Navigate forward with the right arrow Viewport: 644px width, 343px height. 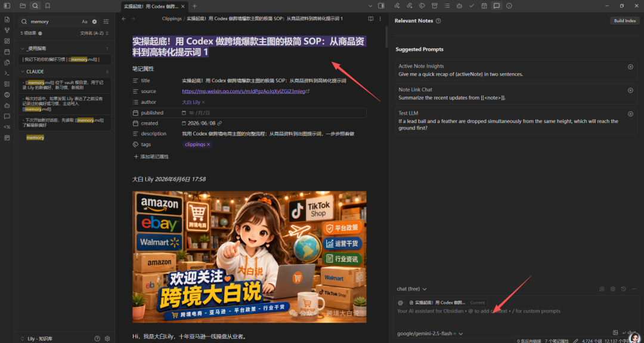(133, 19)
